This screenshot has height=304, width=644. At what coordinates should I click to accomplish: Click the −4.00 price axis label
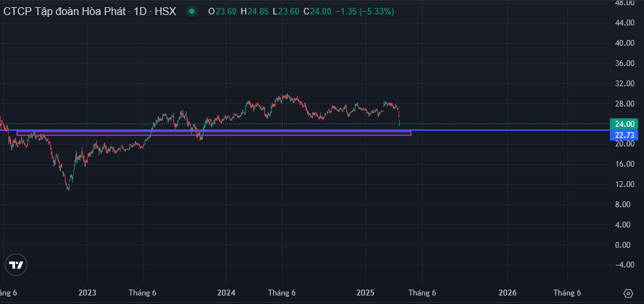[625, 265]
